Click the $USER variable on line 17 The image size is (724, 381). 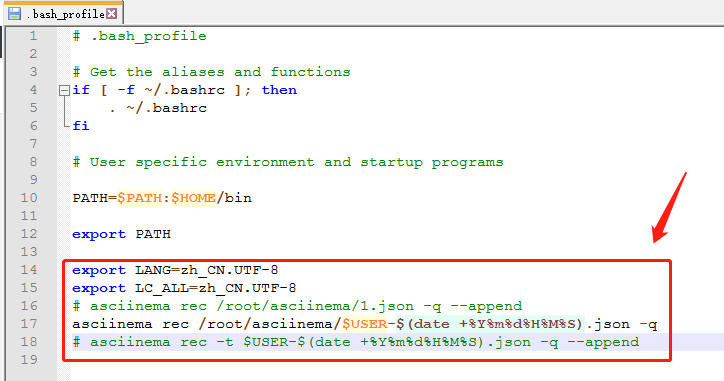click(364, 324)
